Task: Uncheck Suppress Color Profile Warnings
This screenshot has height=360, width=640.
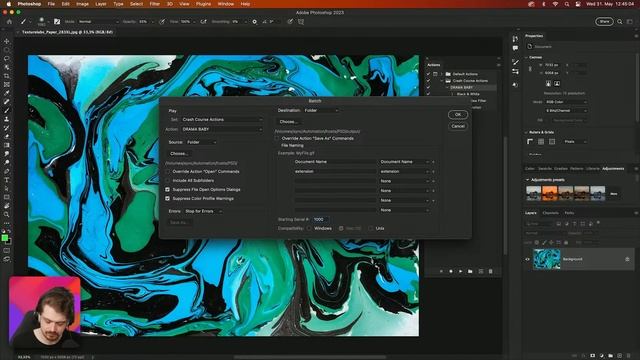Action: coord(167,198)
